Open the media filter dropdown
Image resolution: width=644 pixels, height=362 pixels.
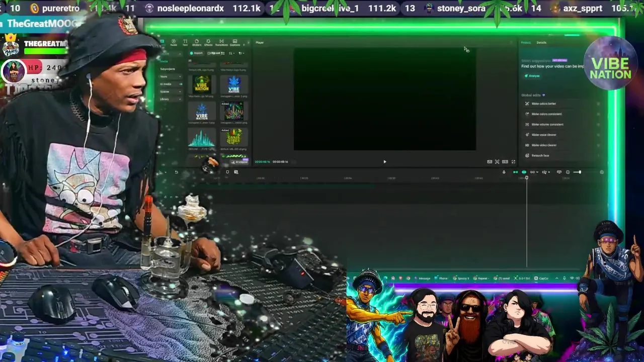[241, 53]
